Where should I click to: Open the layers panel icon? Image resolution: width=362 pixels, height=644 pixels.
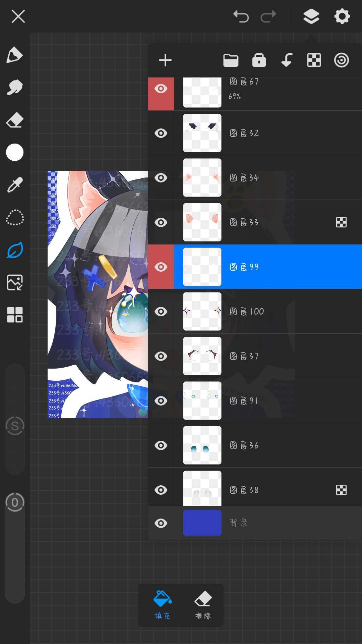coord(311,16)
